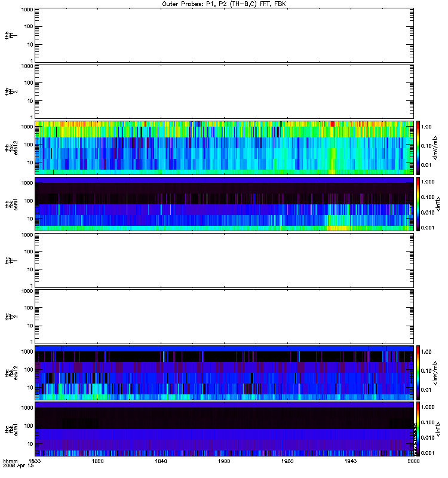
Task: Select the thc fbk edc12 color bar
Action: pos(418,372)
